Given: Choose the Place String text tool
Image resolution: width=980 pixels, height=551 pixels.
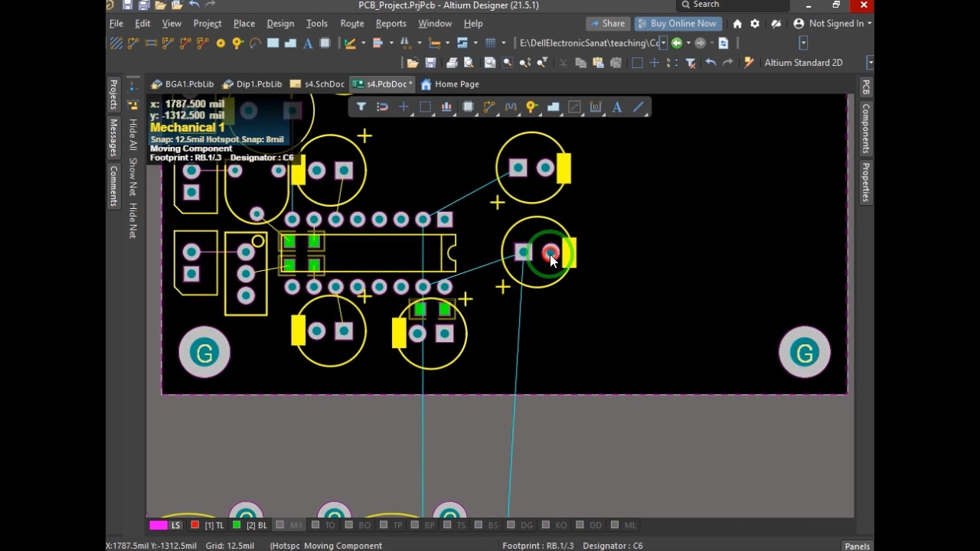Looking at the screenshot, I should click(308, 44).
